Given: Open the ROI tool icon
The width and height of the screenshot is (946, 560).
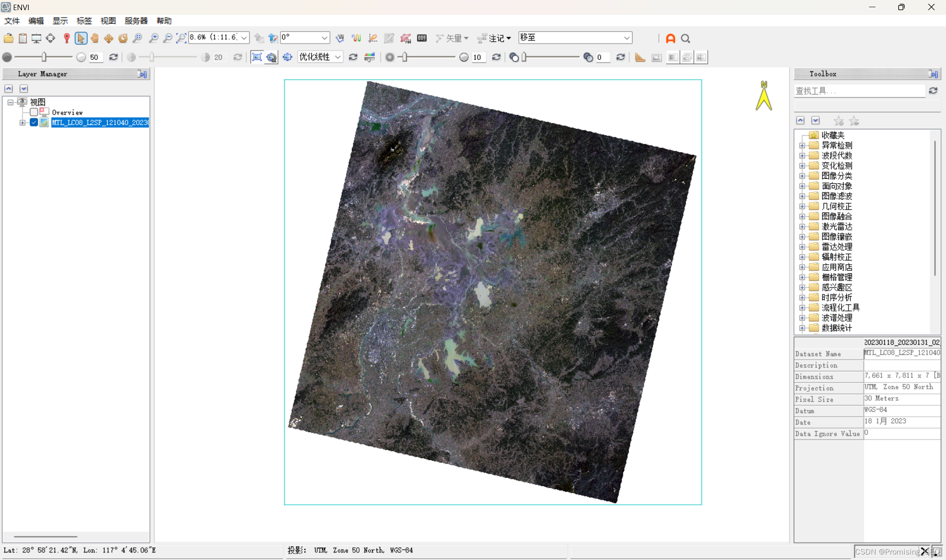Looking at the screenshot, I should click(x=406, y=38).
